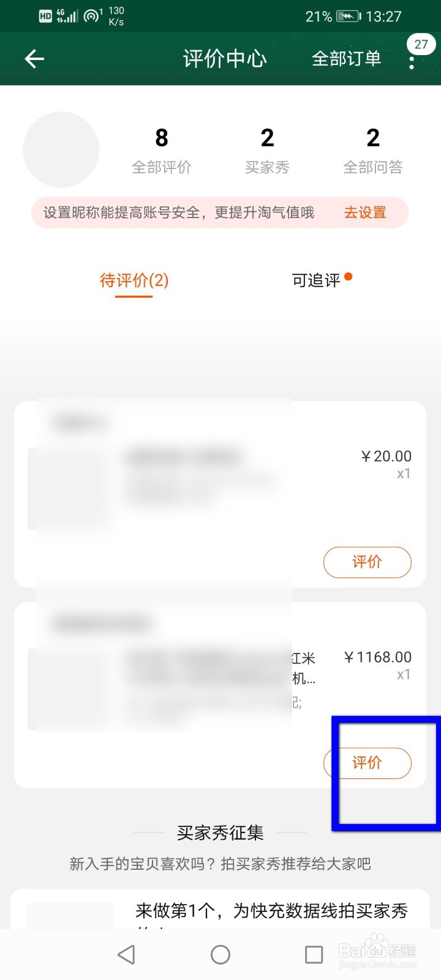
Task: Open 全部订单 in header
Action: pyautogui.click(x=346, y=59)
